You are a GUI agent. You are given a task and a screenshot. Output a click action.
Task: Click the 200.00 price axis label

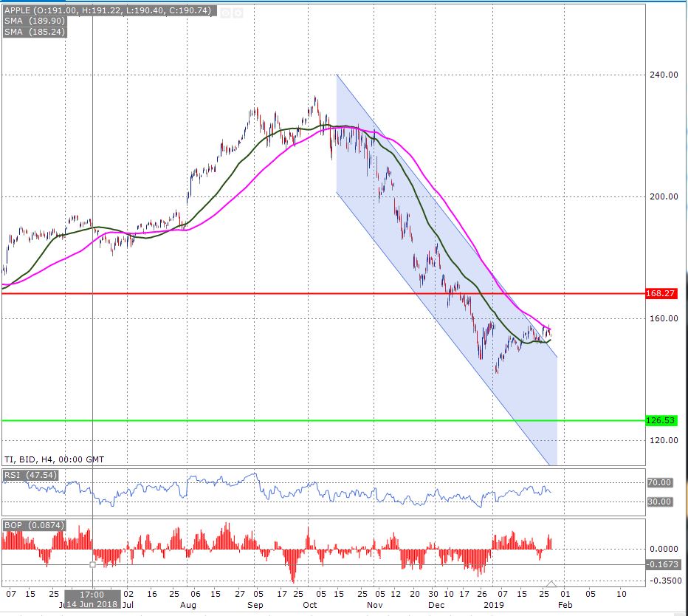coord(664,196)
